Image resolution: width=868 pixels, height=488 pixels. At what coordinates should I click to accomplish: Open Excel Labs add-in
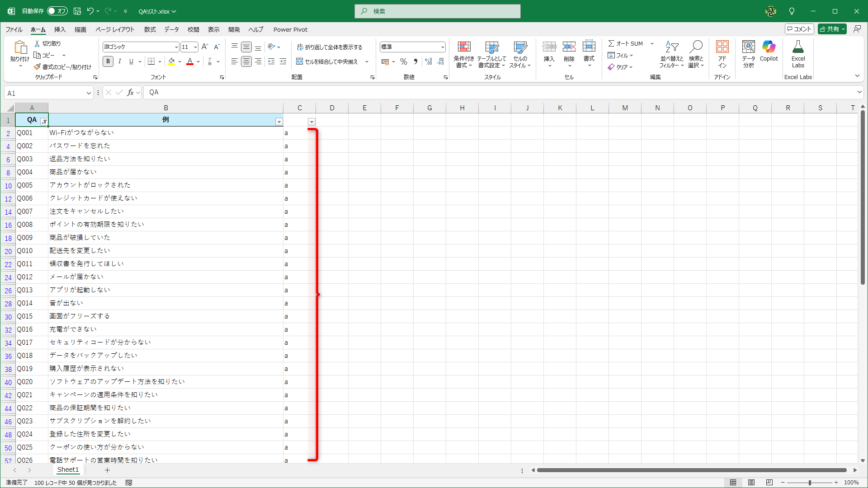[798, 47]
